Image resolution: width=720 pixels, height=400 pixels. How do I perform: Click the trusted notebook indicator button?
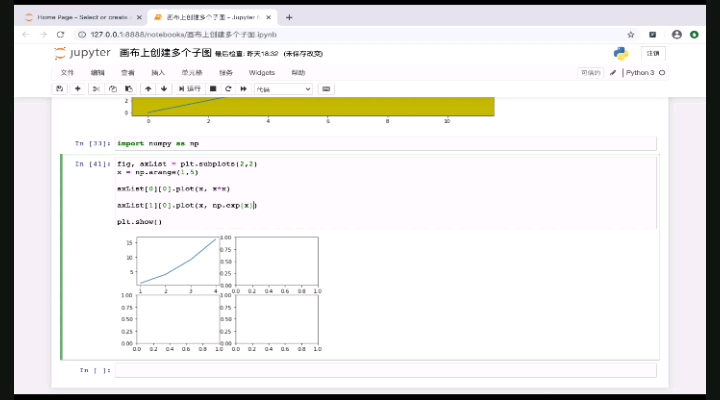pos(591,73)
